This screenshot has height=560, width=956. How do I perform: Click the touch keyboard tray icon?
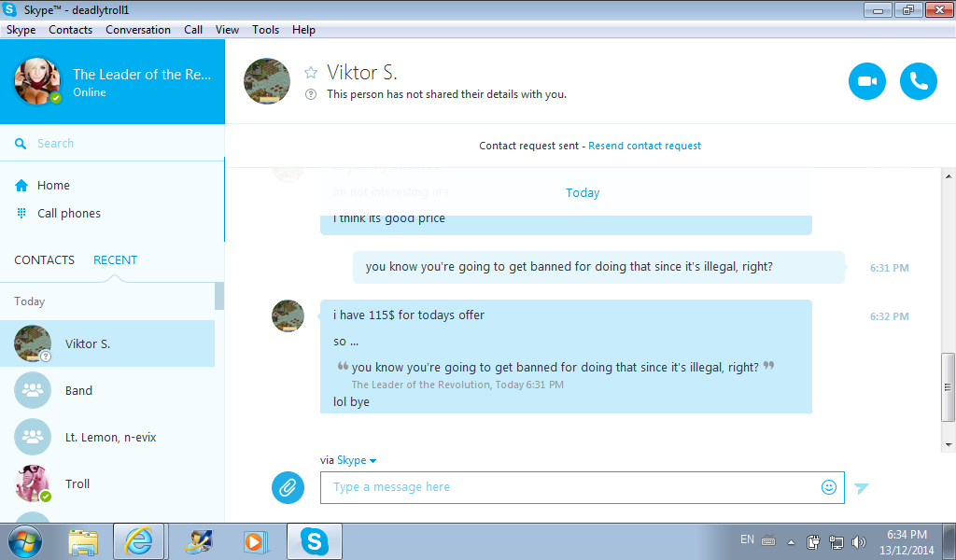point(768,540)
